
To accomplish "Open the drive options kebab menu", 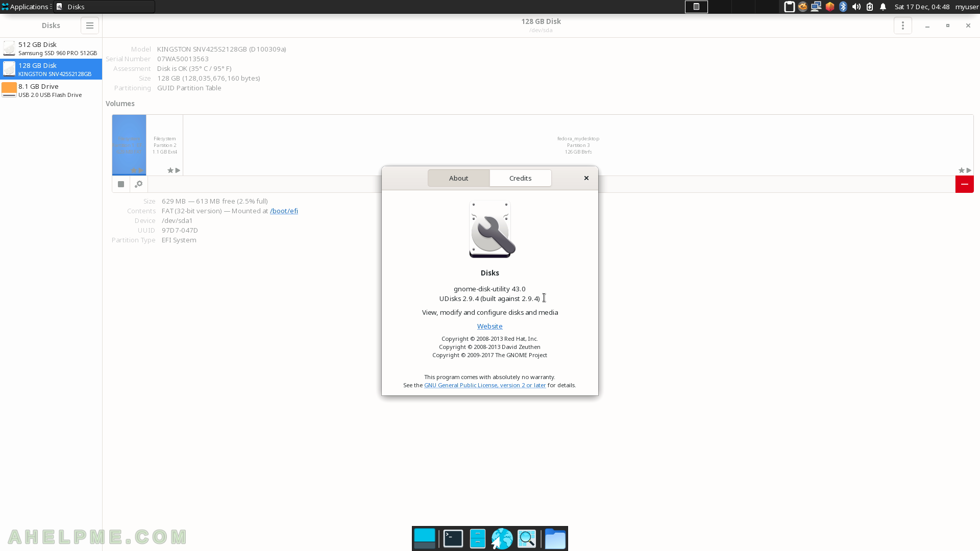I will [902, 26].
